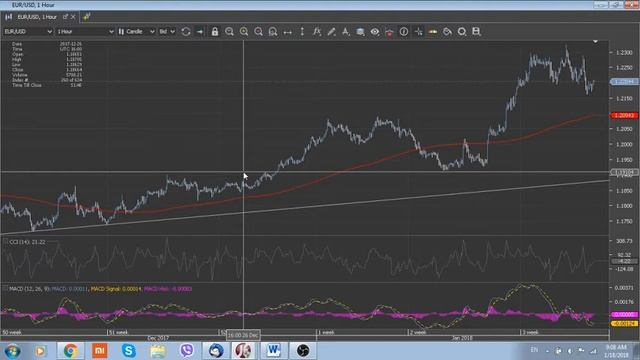This screenshot has width=640, height=360.
Task: Click the 1 week time axis label
Action: (x=327, y=333)
